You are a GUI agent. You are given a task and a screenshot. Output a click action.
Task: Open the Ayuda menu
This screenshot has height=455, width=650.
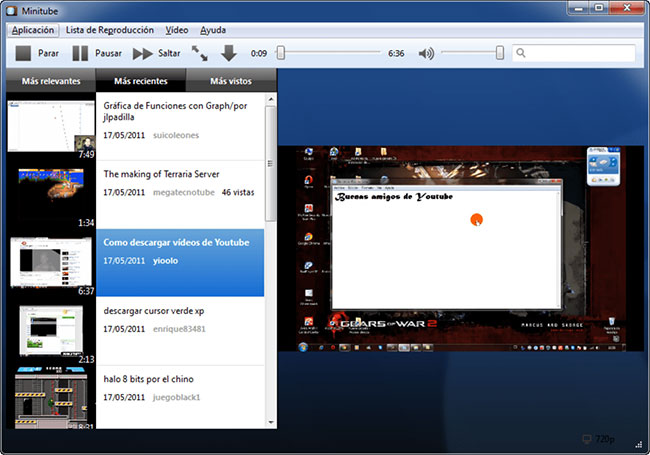[213, 30]
